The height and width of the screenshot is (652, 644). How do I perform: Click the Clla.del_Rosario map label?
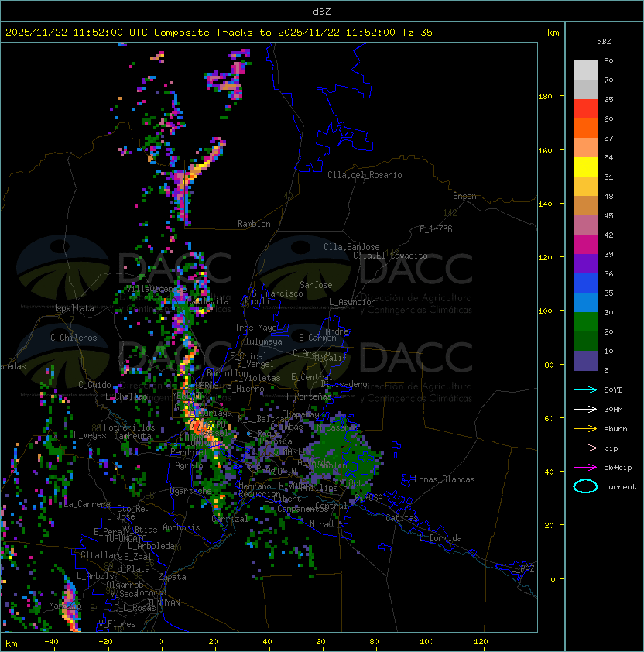click(x=365, y=175)
